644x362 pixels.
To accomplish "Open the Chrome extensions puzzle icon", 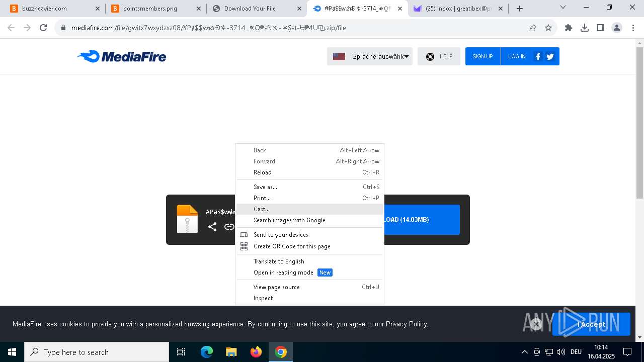I will (x=569, y=28).
